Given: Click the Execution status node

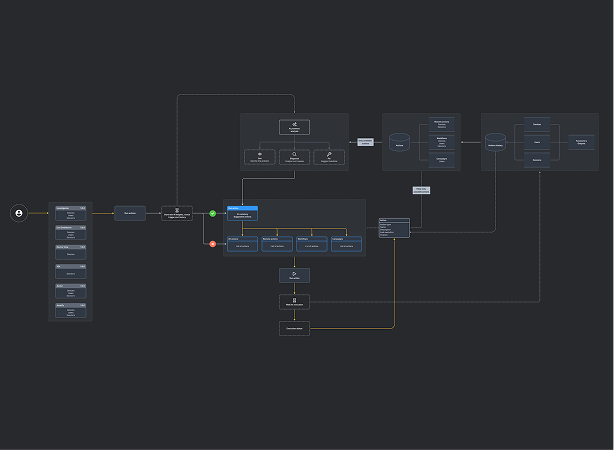Looking at the screenshot, I should 294,328.
